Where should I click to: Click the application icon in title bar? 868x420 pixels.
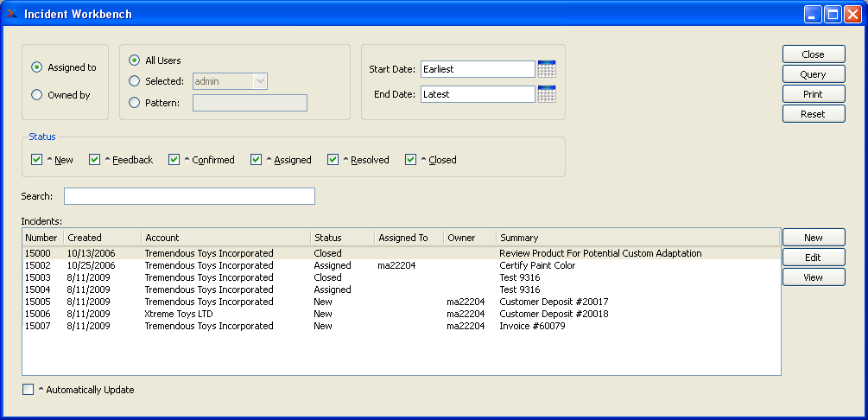[12, 14]
